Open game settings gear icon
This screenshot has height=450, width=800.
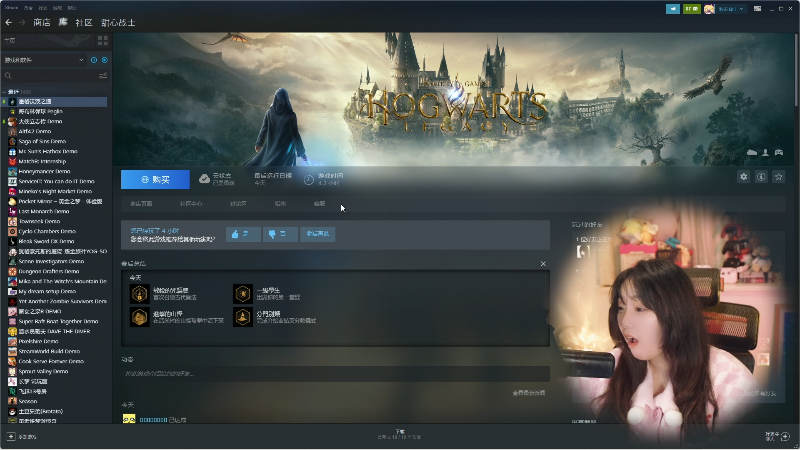point(743,177)
